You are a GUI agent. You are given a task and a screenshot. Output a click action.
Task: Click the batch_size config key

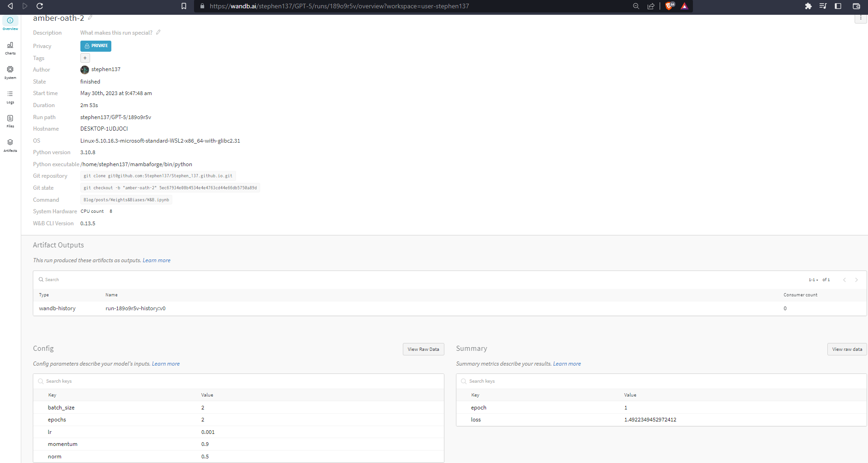[x=61, y=408]
